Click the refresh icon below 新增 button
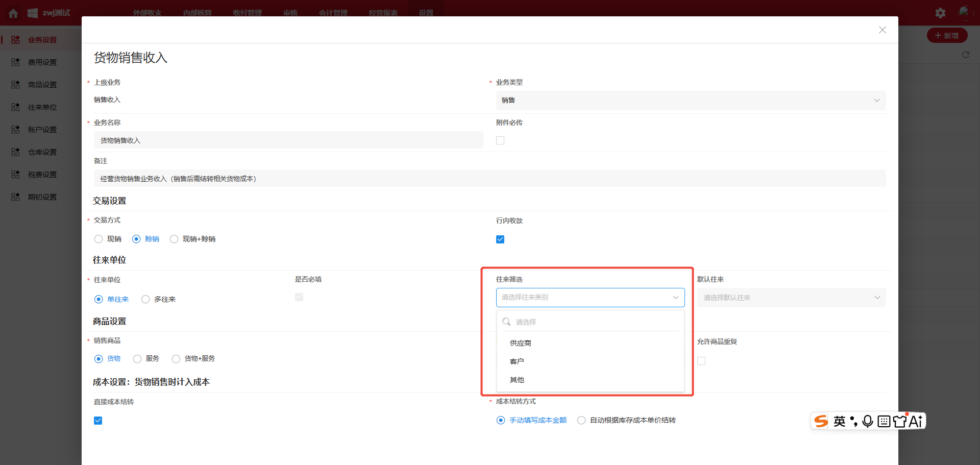Image resolution: width=980 pixels, height=465 pixels. [x=965, y=55]
